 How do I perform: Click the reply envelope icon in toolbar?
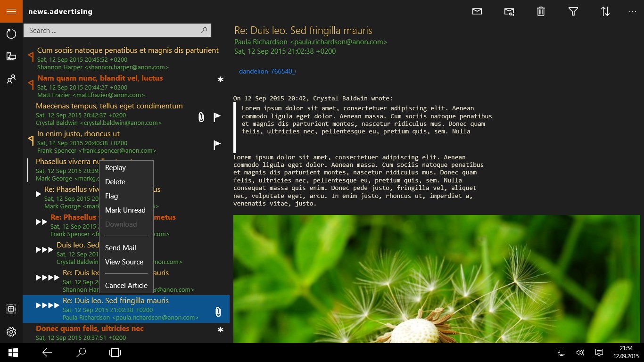coord(509,11)
